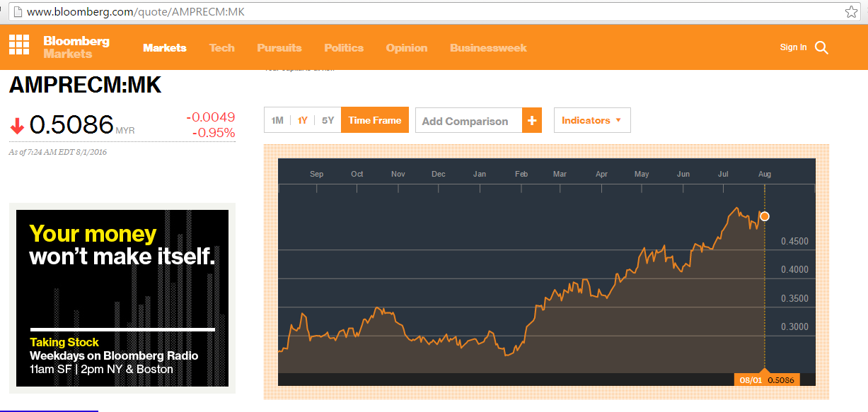Click the Bloomberg Markets logo
This screenshot has height=412, width=868.
pos(76,47)
